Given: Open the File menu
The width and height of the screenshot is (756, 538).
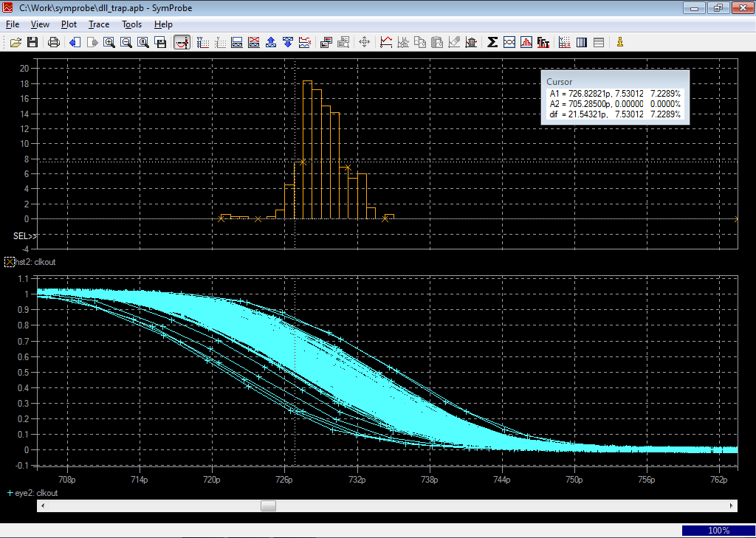Looking at the screenshot, I should 13,24.
